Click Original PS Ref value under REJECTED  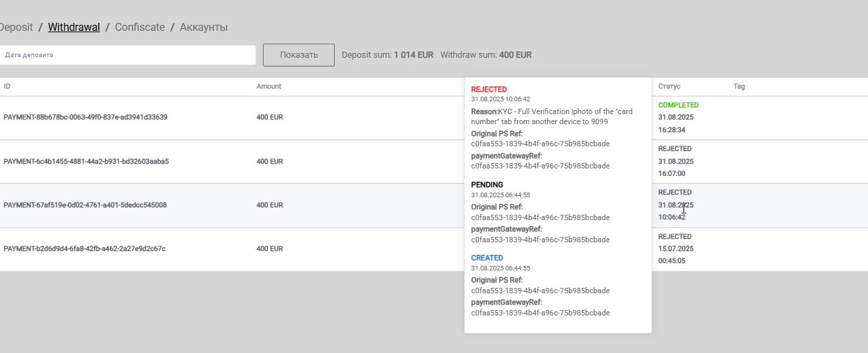pos(540,144)
